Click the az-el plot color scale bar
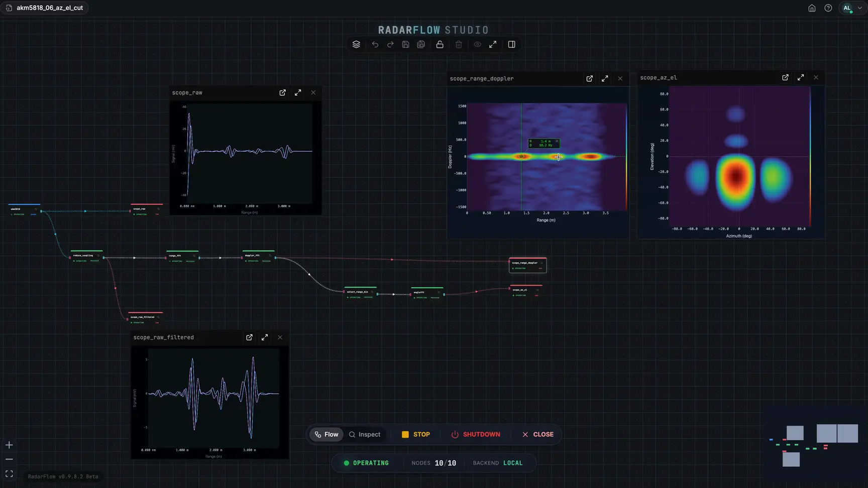 pos(810,156)
